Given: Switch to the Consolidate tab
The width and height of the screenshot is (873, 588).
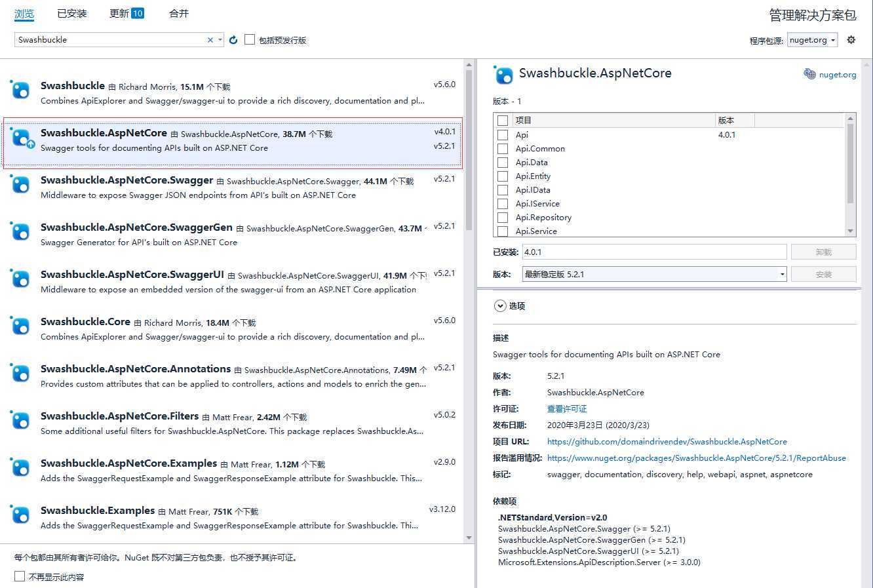Looking at the screenshot, I should click(x=179, y=13).
